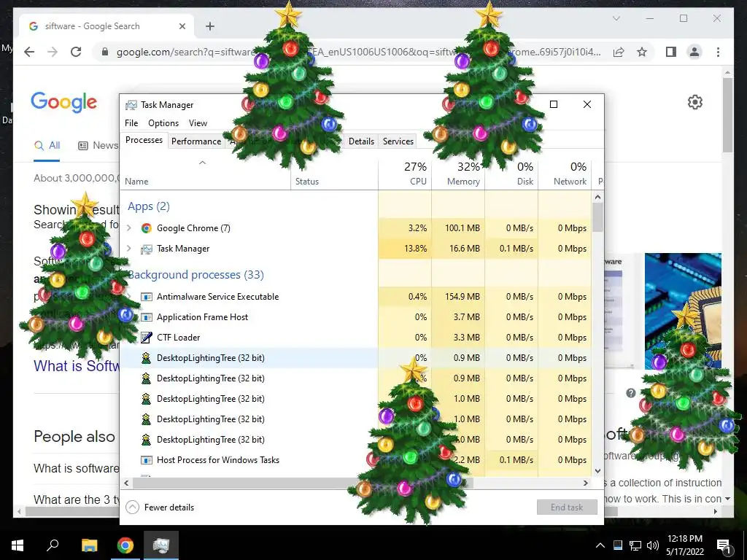The height and width of the screenshot is (560, 747).
Task: Click the computer chip image thumbnail
Action: (683, 311)
